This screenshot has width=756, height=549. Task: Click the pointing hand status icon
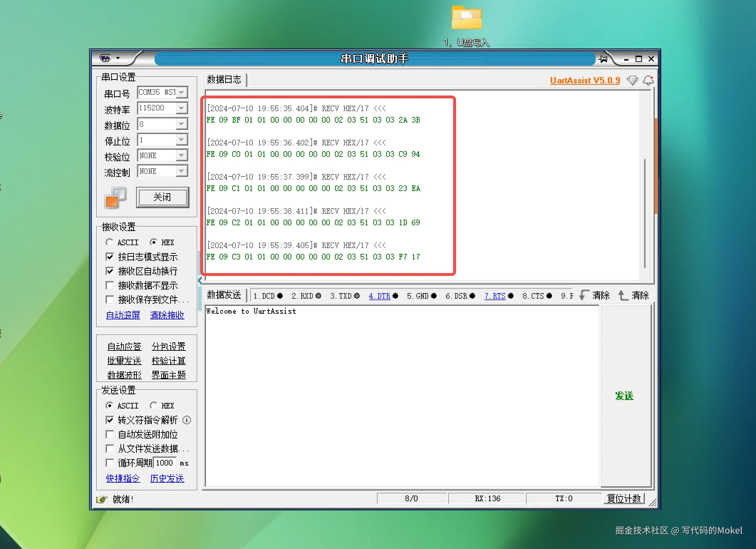pos(102,499)
